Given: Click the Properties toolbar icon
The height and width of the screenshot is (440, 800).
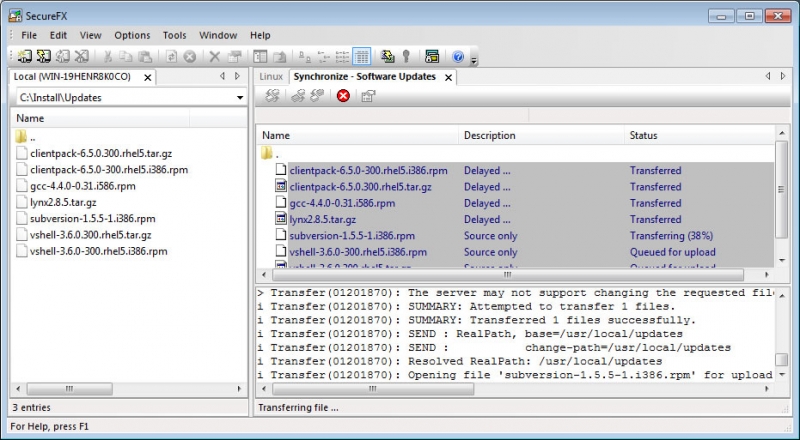Looking at the screenshot, I should (x=234, y=57).
